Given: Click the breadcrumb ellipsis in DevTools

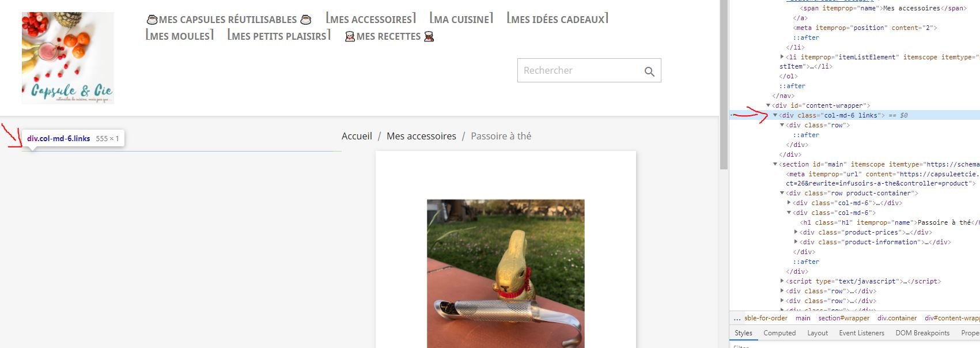Looking at the screenshot, I should click(737, 318).
